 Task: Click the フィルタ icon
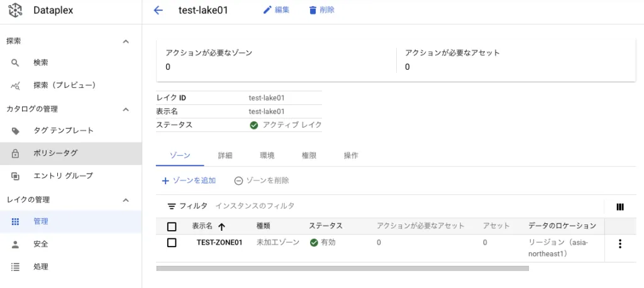tap(171, 206)
